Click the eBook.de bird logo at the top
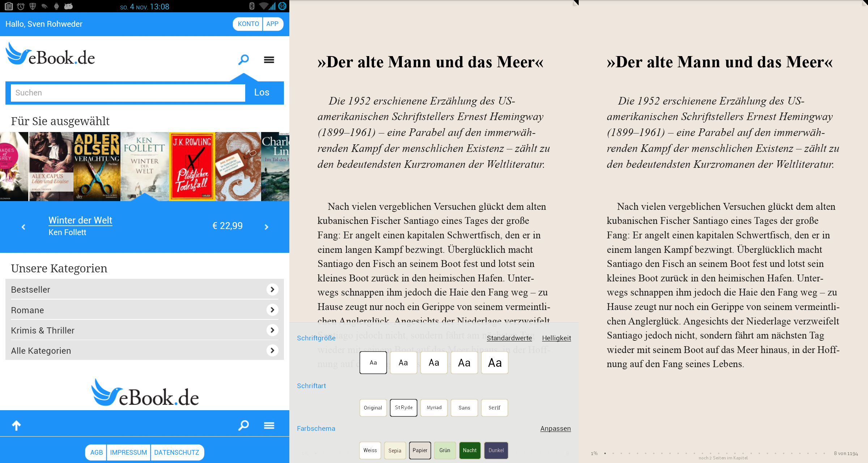Screen dimensions: 868x463 pos(50,54)
